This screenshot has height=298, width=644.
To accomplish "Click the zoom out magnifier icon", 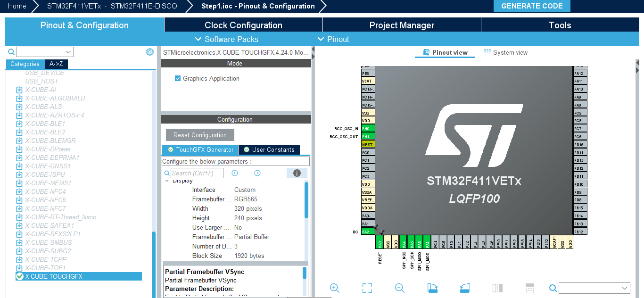I will pos(400,288).
